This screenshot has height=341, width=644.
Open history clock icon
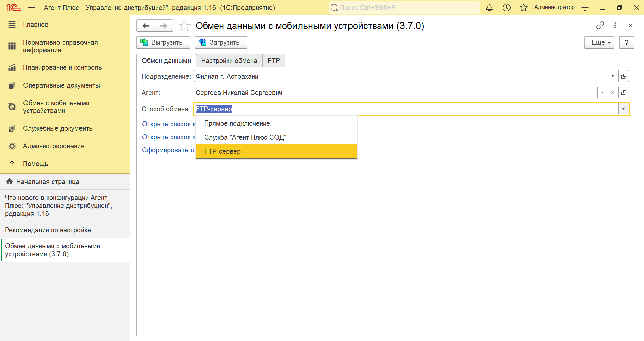point(506,7)
